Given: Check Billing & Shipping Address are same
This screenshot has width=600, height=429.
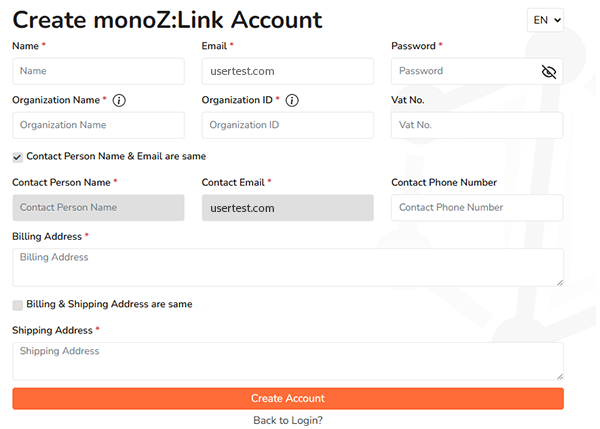Looking at the screenshot, I should [x=18, y=305].
